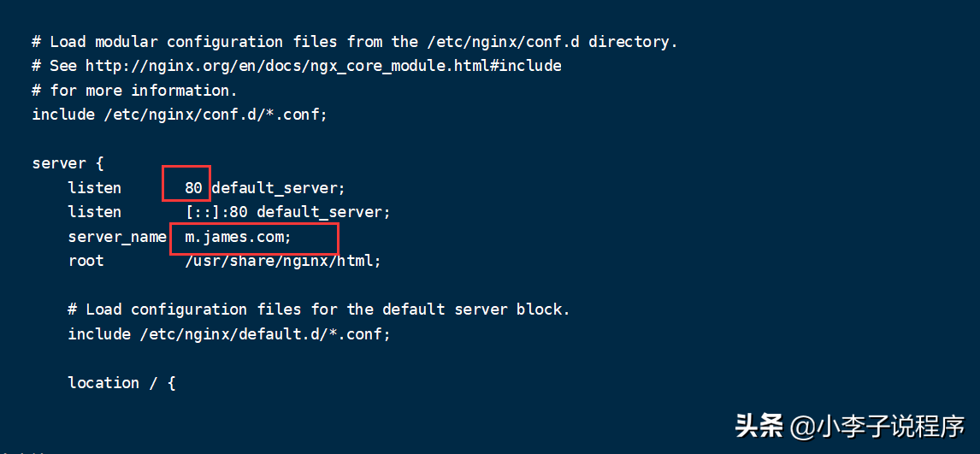This screenshot has width=980, height=454.
Task: Click the 'location / {' line
Action: (121, 383)
